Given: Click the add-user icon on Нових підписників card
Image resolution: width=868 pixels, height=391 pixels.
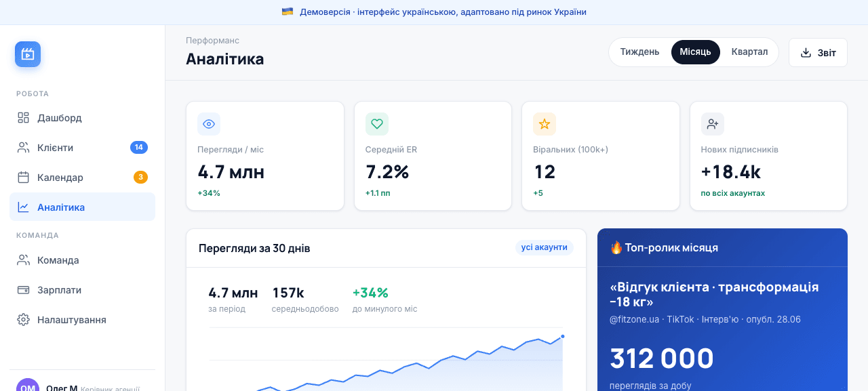Looking at the screenshot, I should pos(713,124).
